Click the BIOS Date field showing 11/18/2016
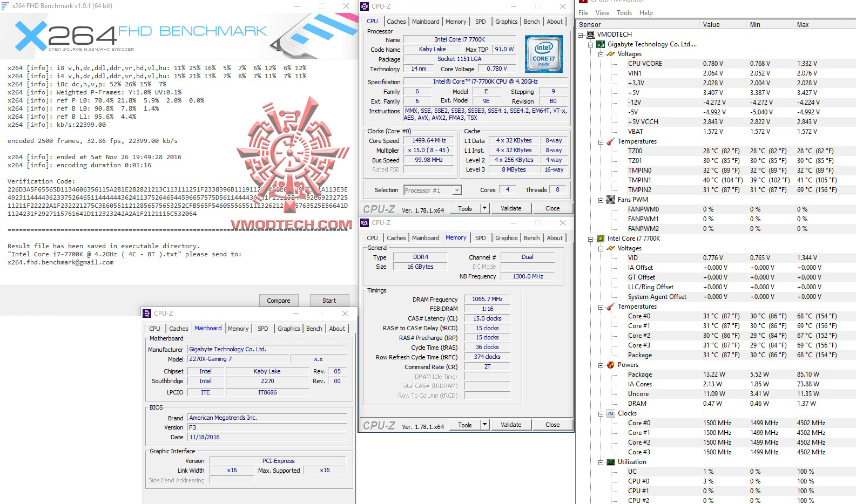The image size is (856, 504). click(x=267, y=437)
